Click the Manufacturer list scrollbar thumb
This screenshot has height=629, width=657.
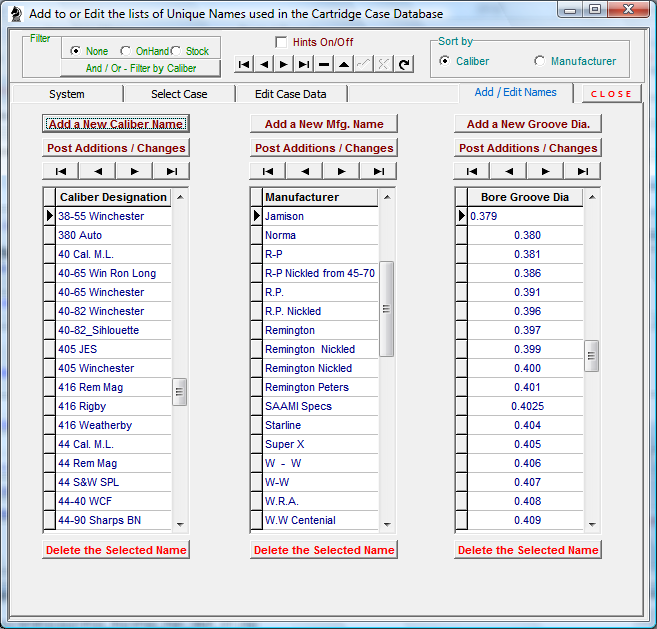coord(386,309)
